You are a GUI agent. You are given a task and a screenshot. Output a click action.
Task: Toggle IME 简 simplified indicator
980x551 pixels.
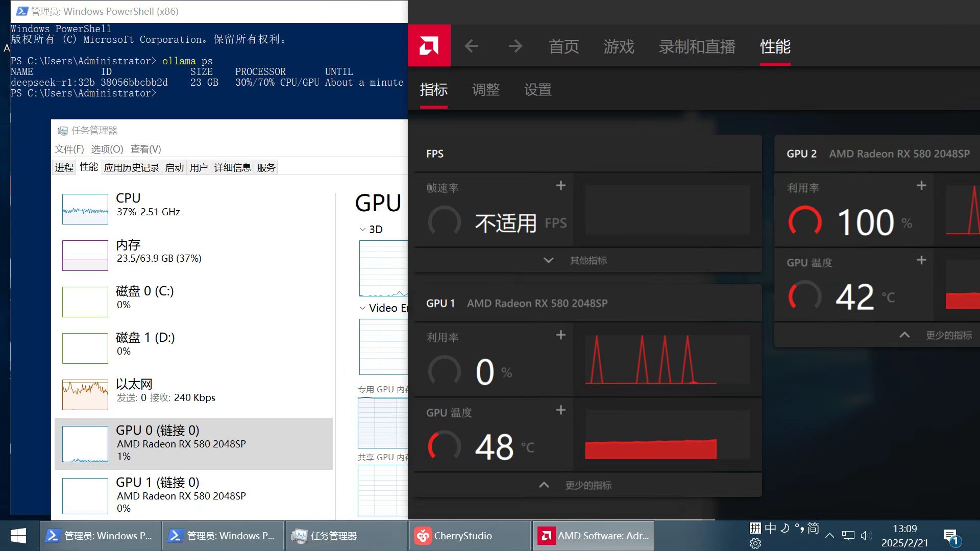tap(814, 528)
